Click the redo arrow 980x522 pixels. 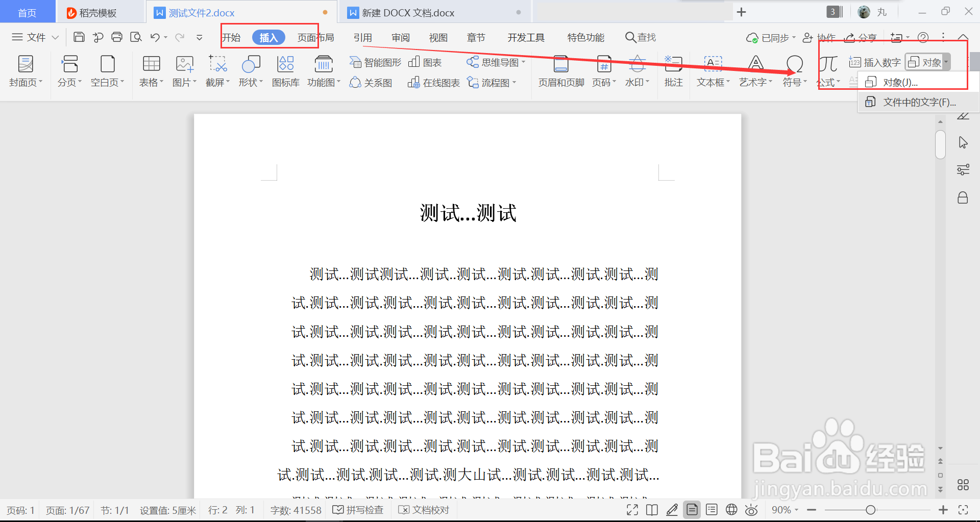tap(180, 37)
